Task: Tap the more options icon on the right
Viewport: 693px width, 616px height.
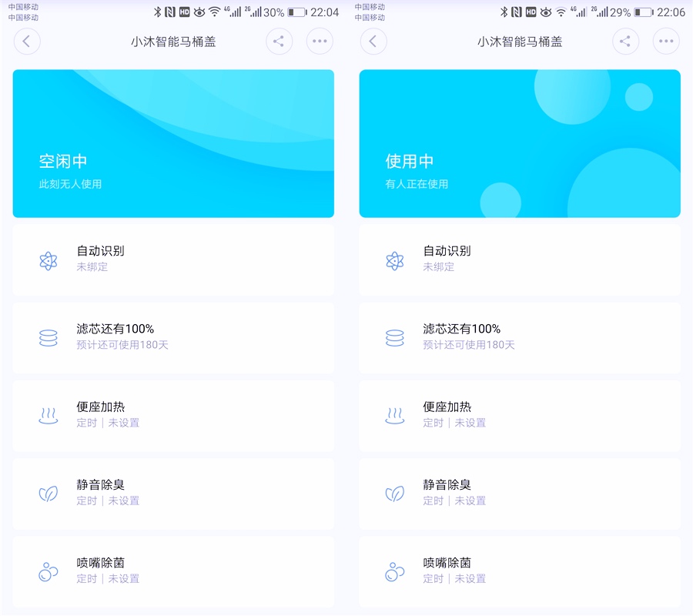Action: click(x=320, y=42)
